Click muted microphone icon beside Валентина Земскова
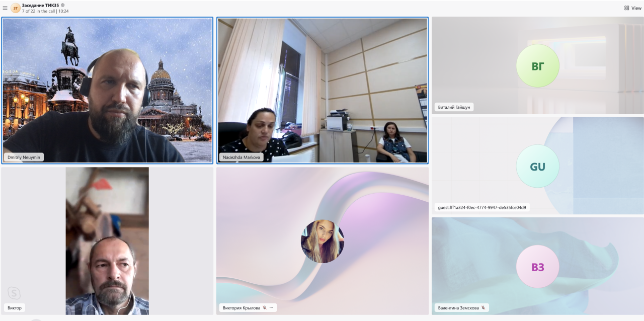This screenshot has width=644, height=321. pyautogui.click(x=483, y=307)
